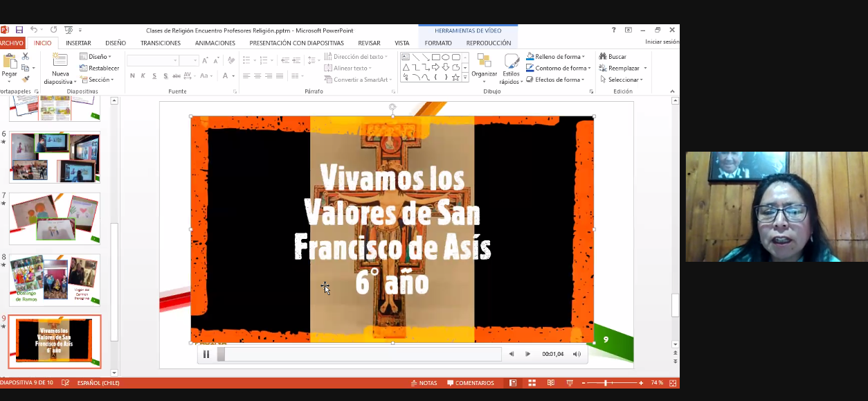
Task: Open the TRANSICIONES ribbon tab
Action: pyautogui.click(x=161, y=43)
